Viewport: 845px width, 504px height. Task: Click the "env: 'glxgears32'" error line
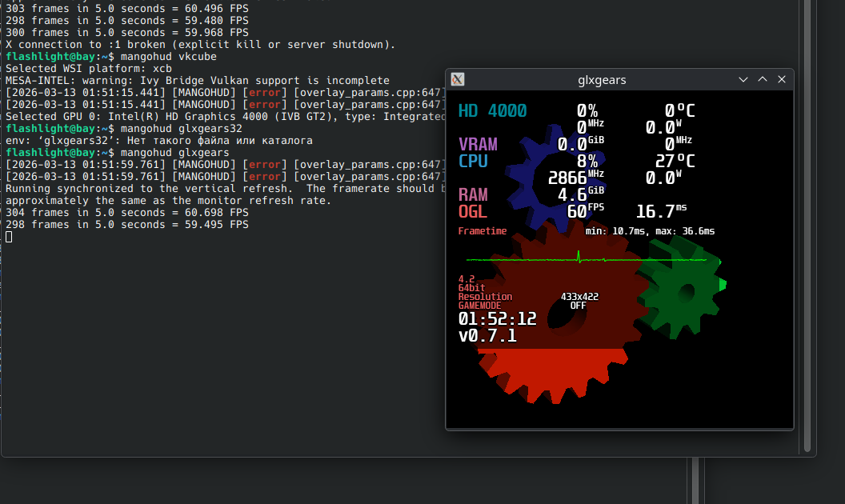point(159,141)
